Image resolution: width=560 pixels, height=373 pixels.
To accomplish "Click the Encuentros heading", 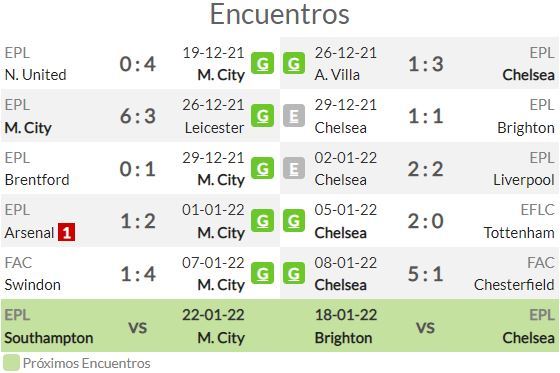I will [280, 14].
